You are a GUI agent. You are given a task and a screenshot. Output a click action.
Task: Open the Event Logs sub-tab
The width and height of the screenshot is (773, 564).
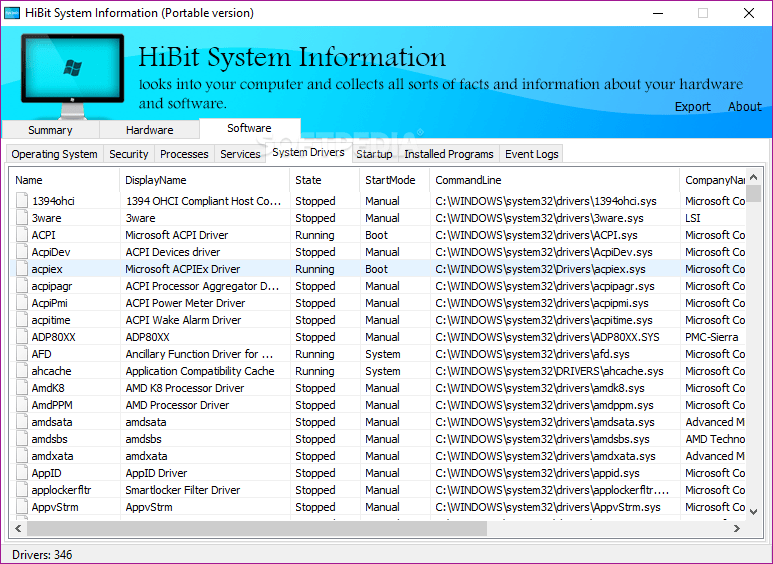pos(531,154)
